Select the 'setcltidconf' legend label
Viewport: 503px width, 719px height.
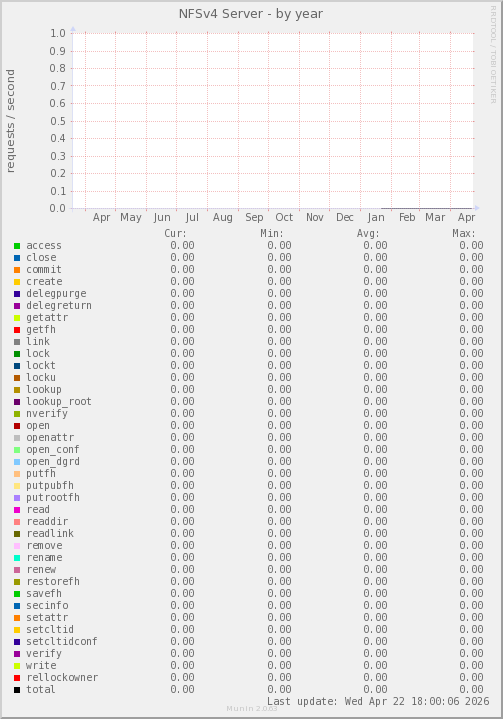tap(62, 641)
